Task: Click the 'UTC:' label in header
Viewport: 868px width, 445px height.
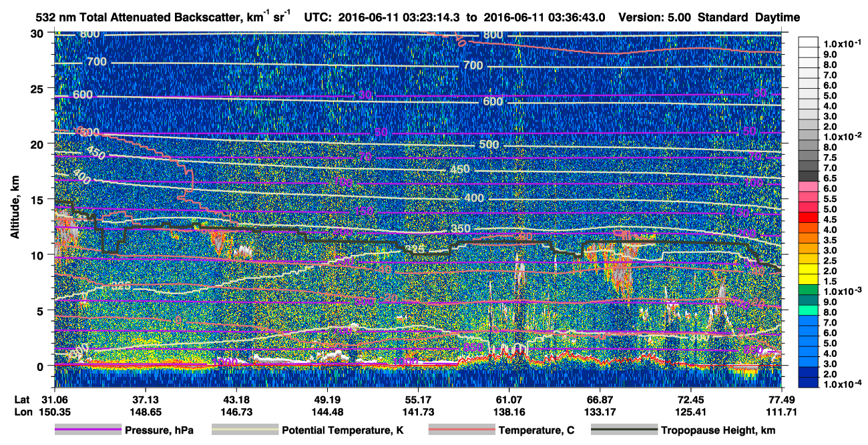Action: click(318, 17)
